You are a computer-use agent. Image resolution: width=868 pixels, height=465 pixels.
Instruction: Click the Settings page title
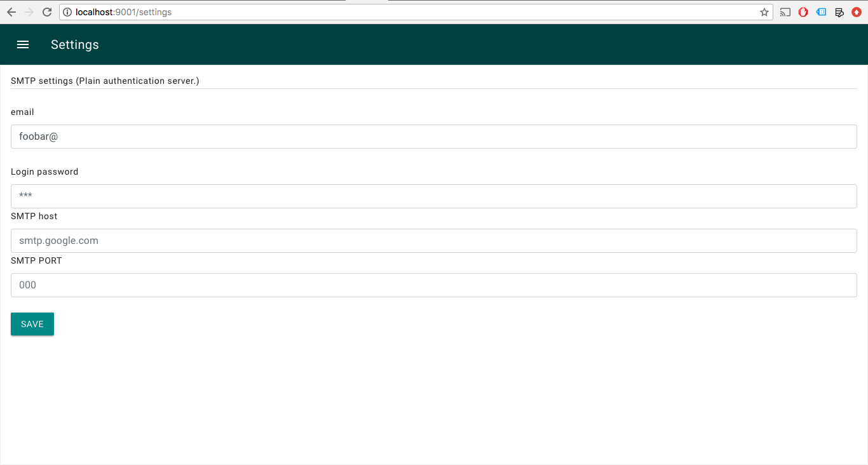coord(75,44)
